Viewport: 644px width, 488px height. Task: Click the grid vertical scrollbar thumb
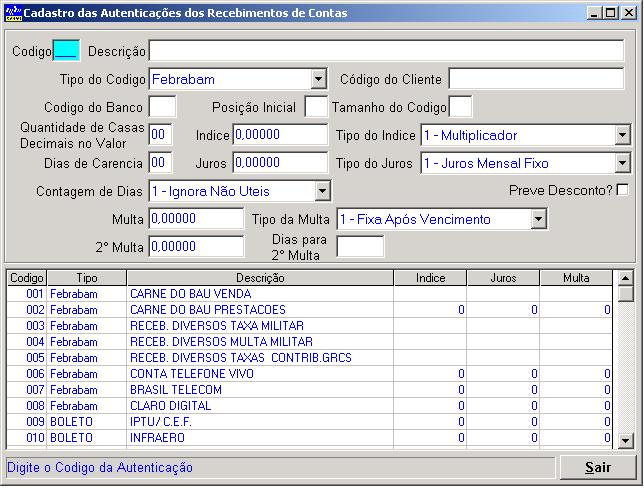626,294
